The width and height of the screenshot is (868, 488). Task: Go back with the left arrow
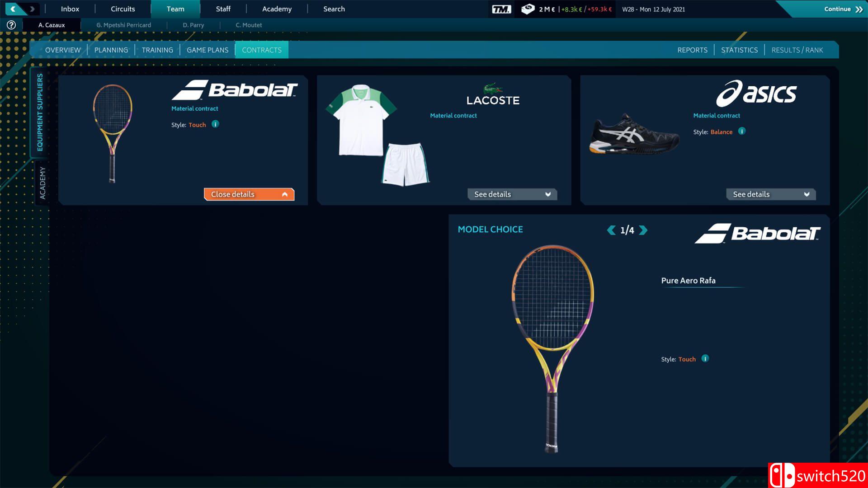(x=13, y=9)
